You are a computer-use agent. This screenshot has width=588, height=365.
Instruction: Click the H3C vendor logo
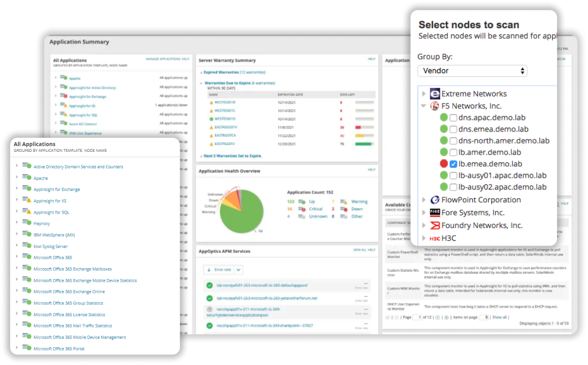point(435,238)
